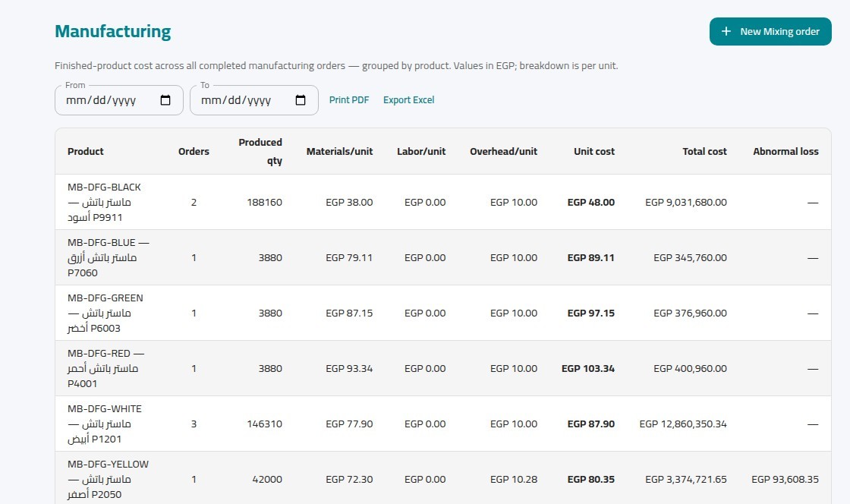Viewport: 850px width, 504px height.
Task: Click the orders count 2 for MB-DFG-BLACK
Action: point(194,202)
